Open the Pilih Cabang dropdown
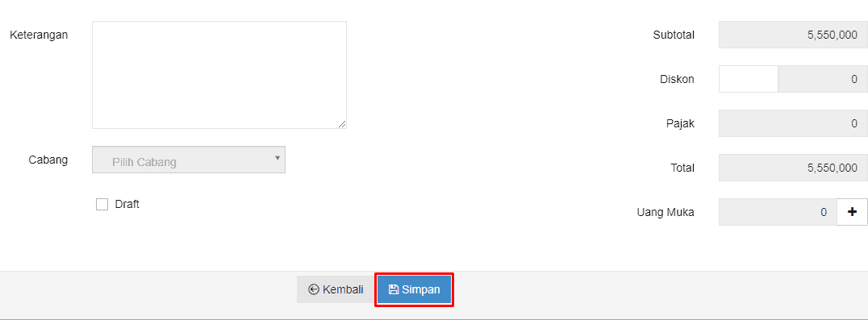 [x=189, y=160]
